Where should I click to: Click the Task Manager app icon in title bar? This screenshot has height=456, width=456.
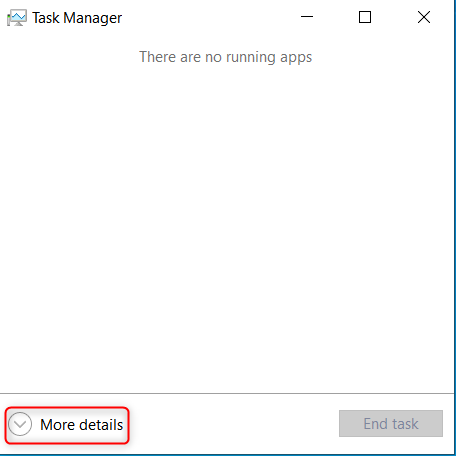point(17,18)
